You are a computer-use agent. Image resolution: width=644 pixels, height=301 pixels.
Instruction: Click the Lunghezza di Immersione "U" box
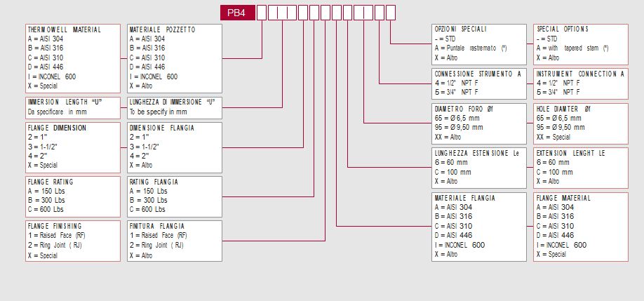(174, 107)
